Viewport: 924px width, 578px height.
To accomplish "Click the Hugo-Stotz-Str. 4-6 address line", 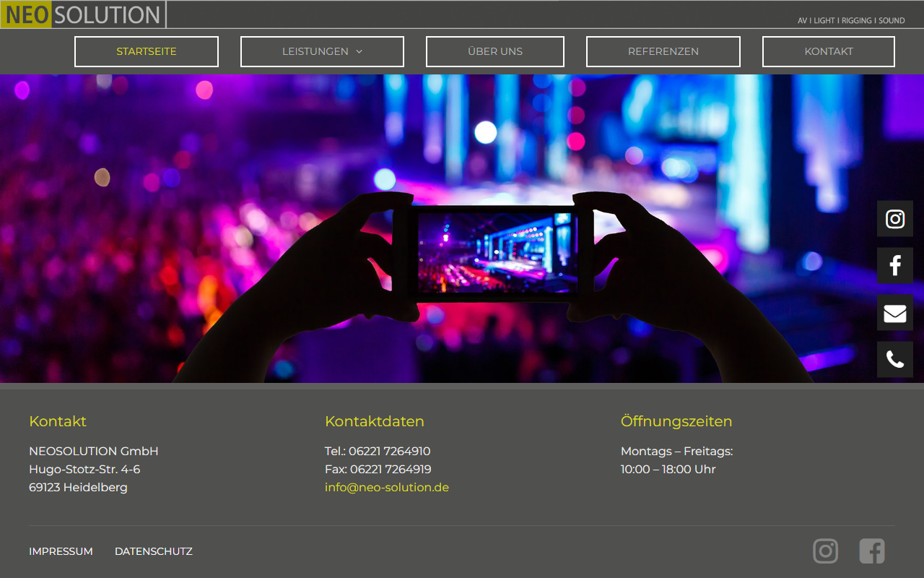I will [x=84, y=469].
